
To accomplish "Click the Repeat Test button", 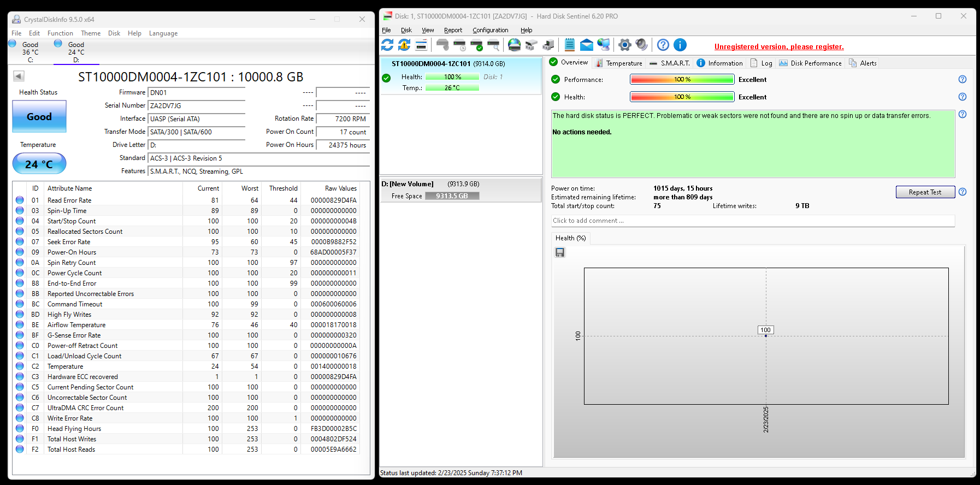I will point(925,192).
